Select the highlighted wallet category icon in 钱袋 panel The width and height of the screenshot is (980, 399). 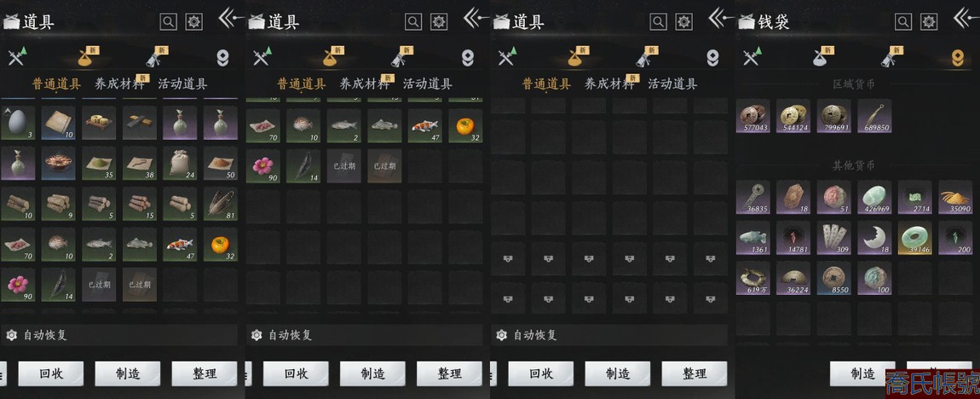pyautogui.click(x=957, y=58)
